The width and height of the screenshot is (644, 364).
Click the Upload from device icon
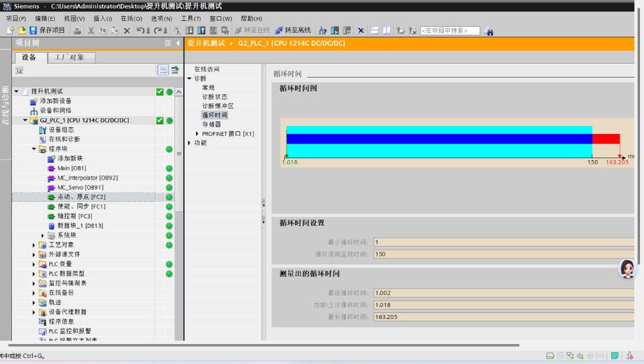tap(201, 30)
